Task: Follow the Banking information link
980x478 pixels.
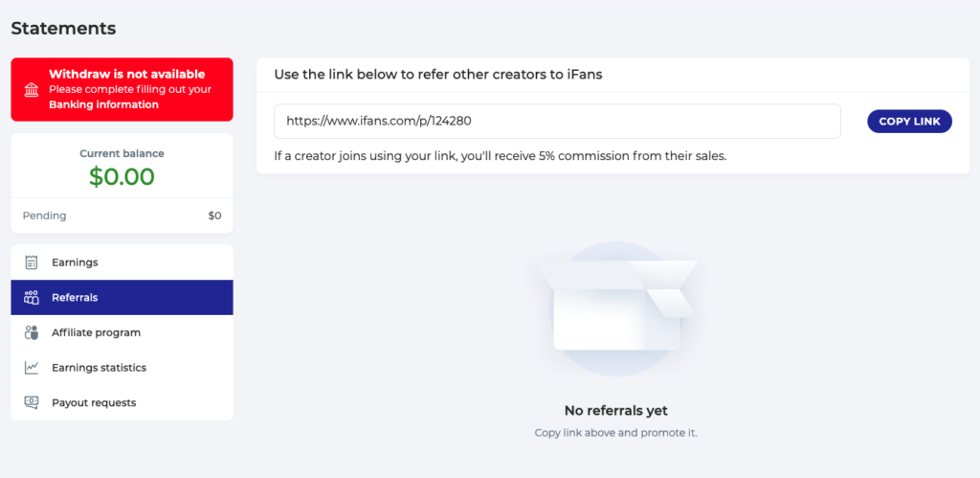Action: tap(103, 104)
